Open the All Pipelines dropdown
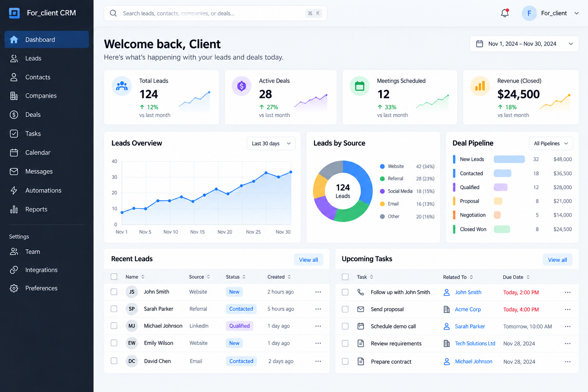588x392 pixels. [x=551, y=144]
